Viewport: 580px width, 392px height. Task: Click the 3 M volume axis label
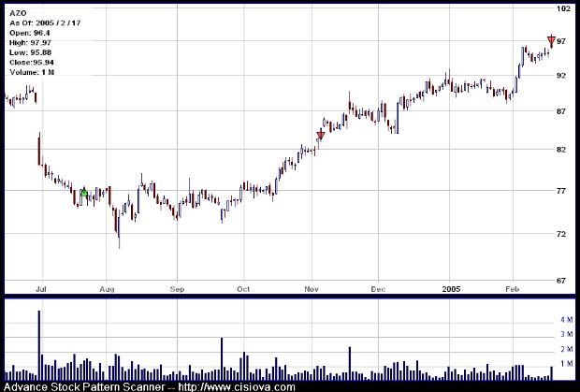point(567,334)
